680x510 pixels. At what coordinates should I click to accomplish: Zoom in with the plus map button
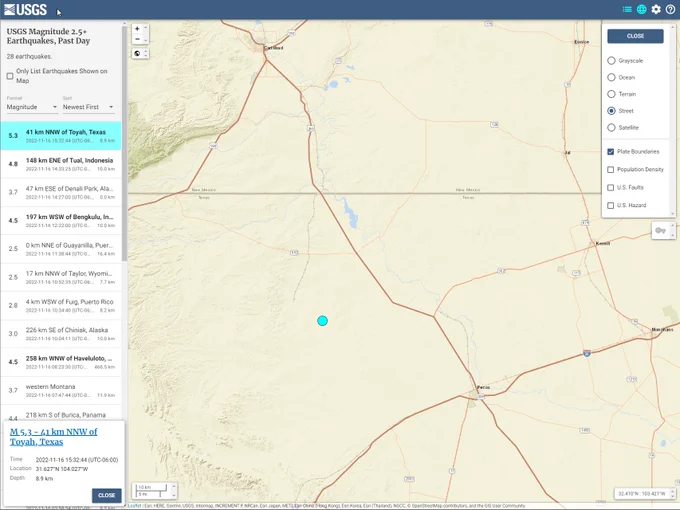pyautogui.click(x=137, y=29)
